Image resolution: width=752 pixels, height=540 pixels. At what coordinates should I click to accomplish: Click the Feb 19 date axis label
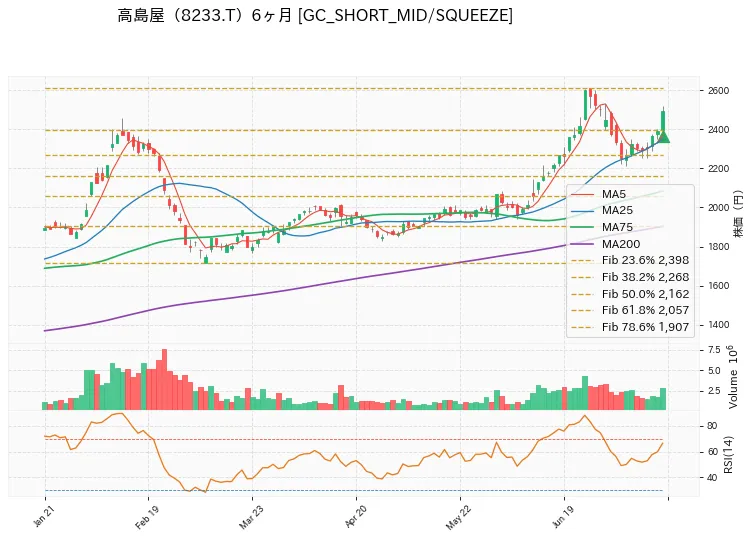point(146,518)
